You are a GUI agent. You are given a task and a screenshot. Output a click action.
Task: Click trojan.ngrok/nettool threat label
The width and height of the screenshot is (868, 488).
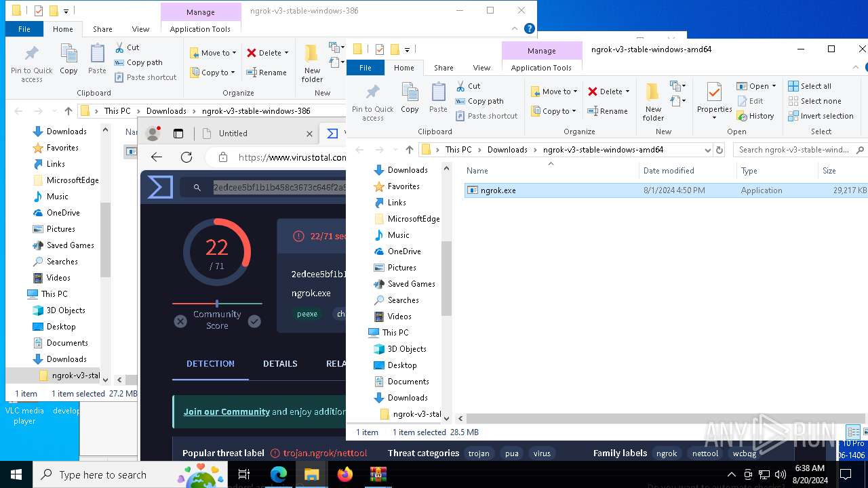tap(325, 453)
